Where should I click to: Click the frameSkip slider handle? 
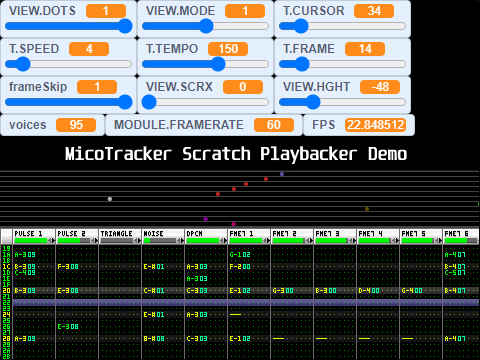tap(125, 102)
